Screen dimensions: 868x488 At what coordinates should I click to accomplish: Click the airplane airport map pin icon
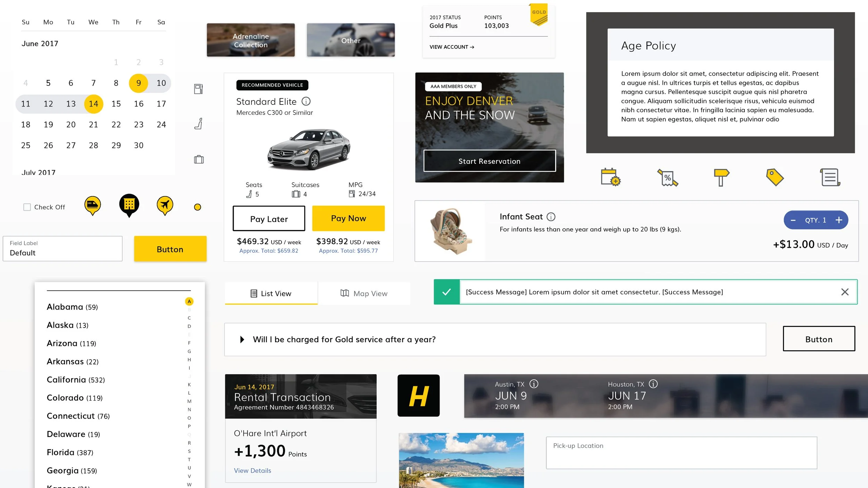[x=165, y=205]
